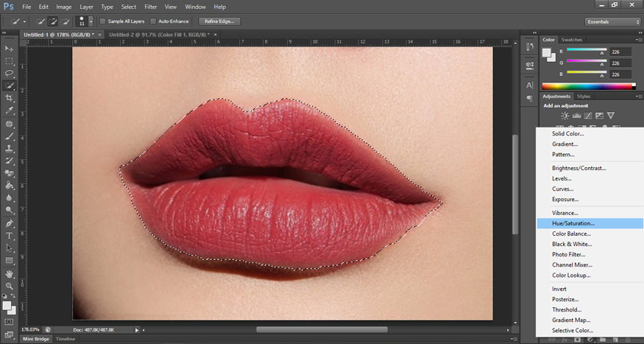Screen dimensions: 644x344
Task: Click the foreground color swatch in Color panel
Action: [x=547, y=53]
